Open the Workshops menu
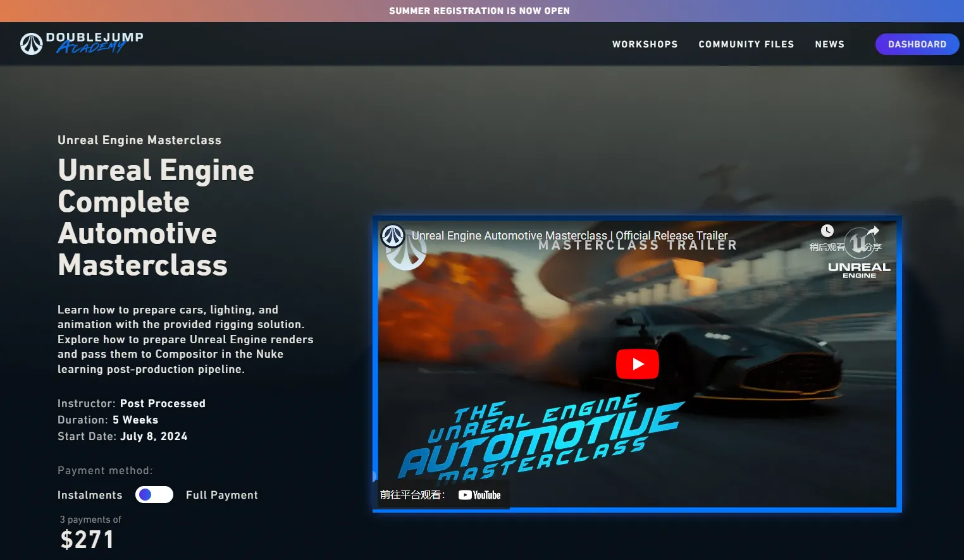The width and height of the screenshot is (964, 560). 645,44
